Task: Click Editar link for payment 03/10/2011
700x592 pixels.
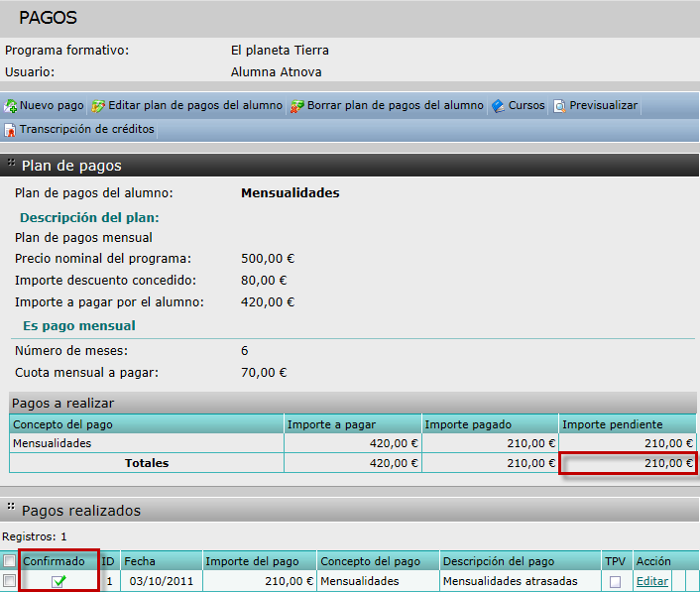Action: (652, 581)
